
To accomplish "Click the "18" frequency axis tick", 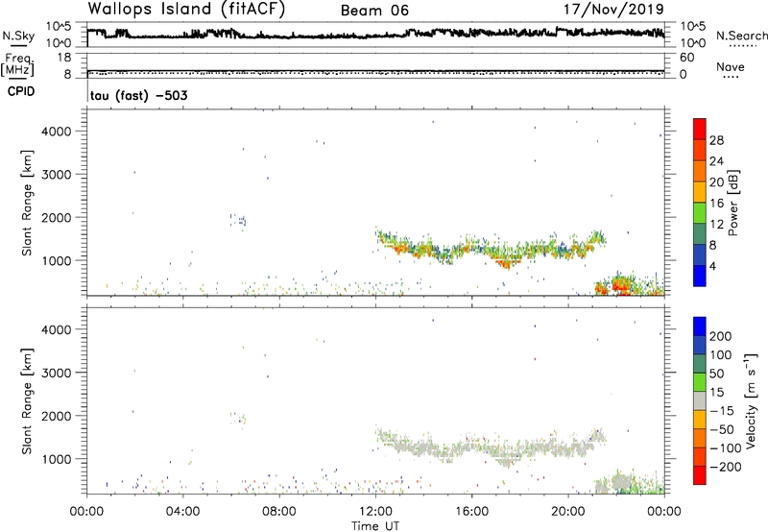I will [64, 58].
